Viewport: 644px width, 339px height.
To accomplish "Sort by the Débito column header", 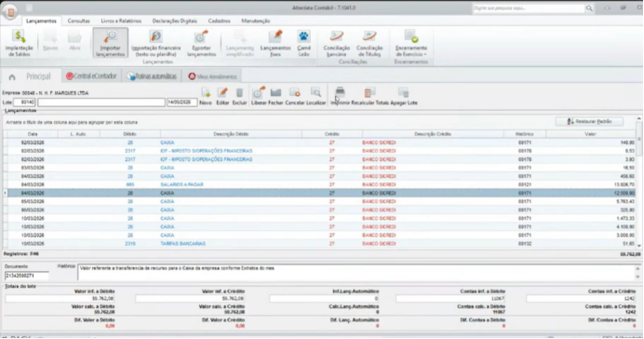I will 129,134.
